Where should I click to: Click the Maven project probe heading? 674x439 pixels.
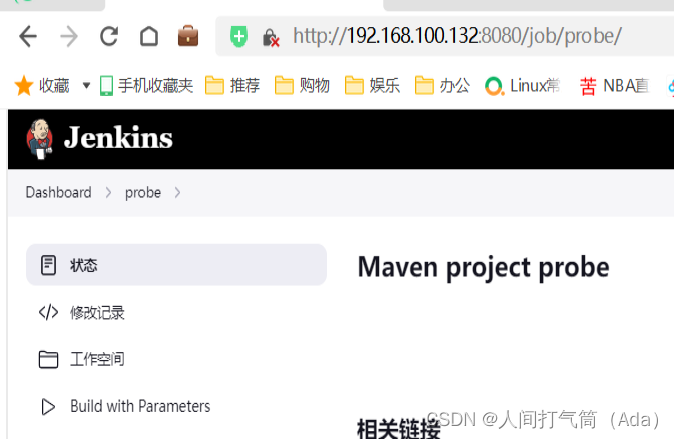pos(484,267)
